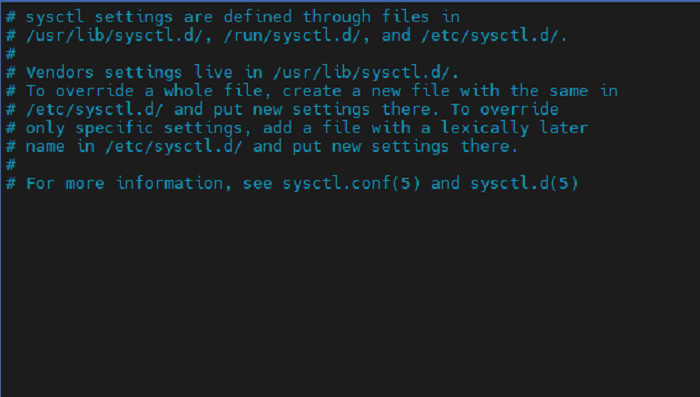Image resolution: width=700 pixels, height=397 pixels.
Task: Click the 'sysctl.d(5)' reference at line end
Action: [x=524, y=184]
